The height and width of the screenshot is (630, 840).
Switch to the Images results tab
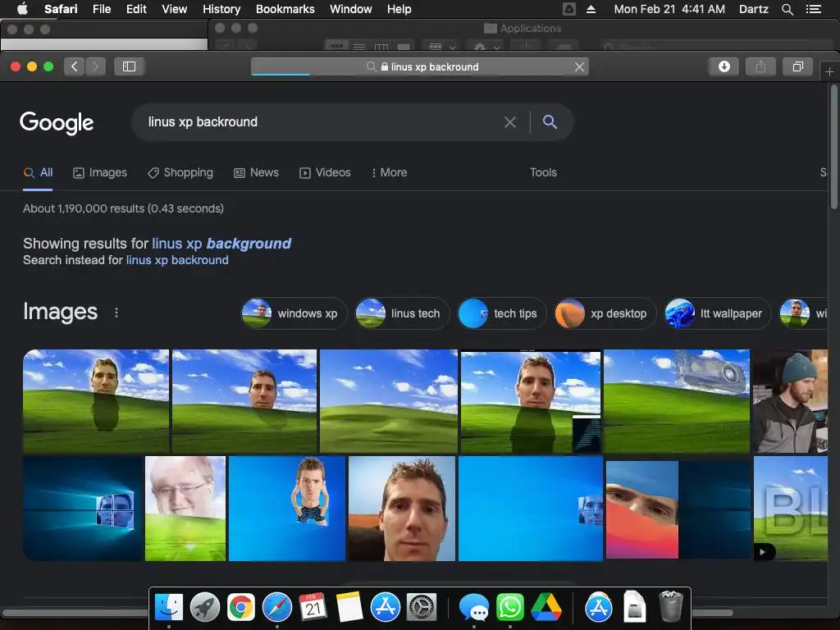(100, 172)
